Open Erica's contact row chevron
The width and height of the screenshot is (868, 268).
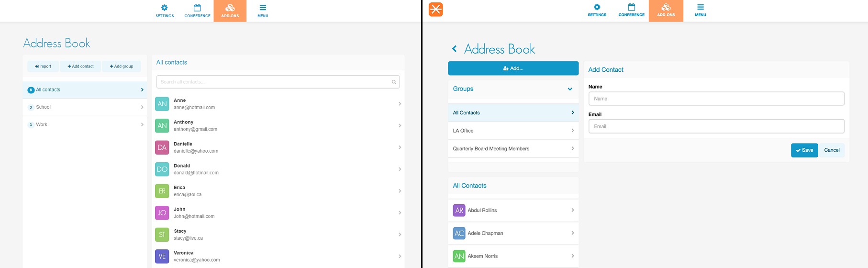point(400,191)
